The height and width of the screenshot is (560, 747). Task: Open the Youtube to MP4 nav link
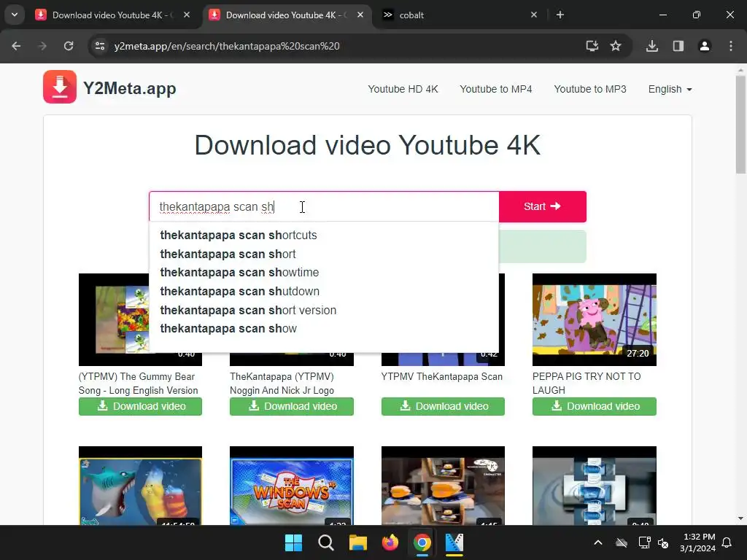tap(495, 89)
